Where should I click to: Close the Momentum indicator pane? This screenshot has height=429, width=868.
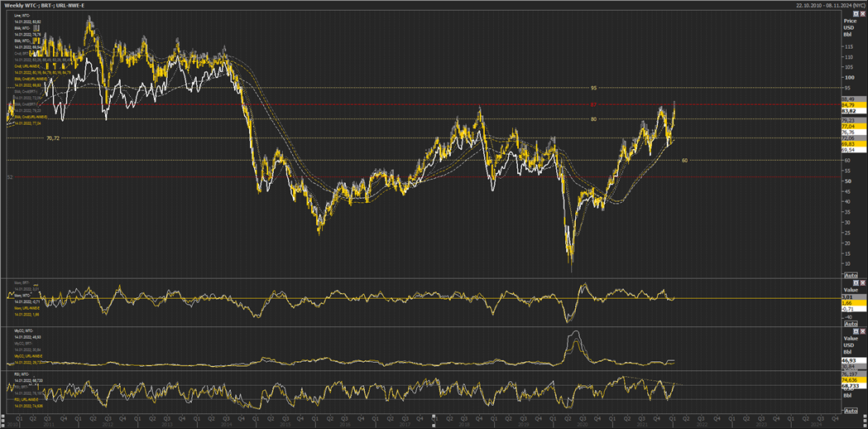coord(862,282)
